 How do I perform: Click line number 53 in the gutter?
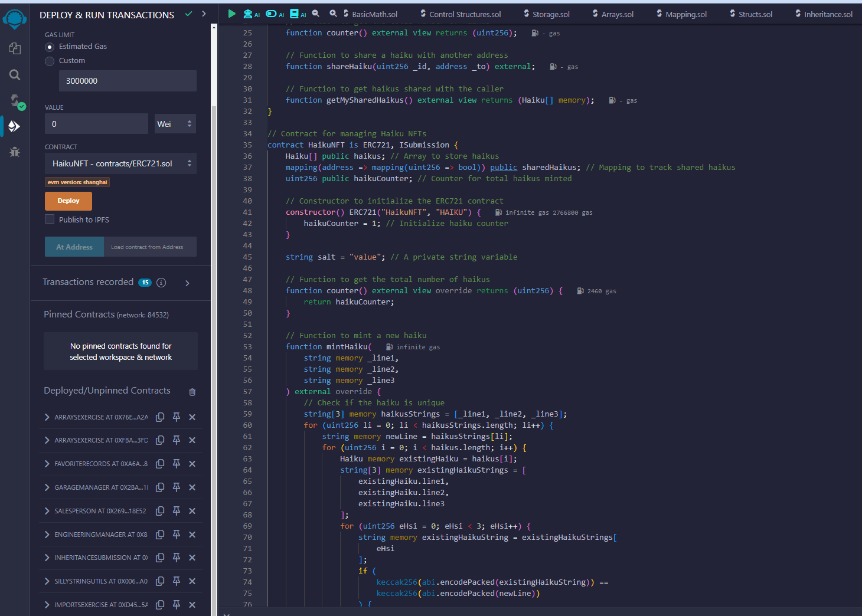tap(247, 347)
